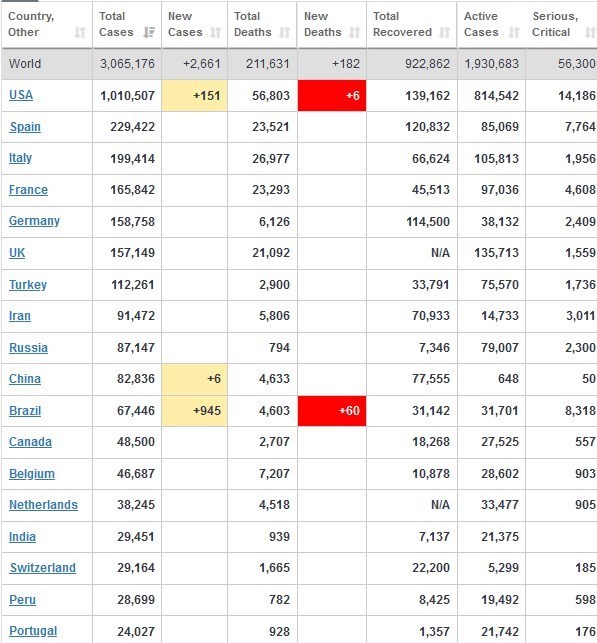
Task: Sort by New Cases arrows icon
Action: point(216,32)
